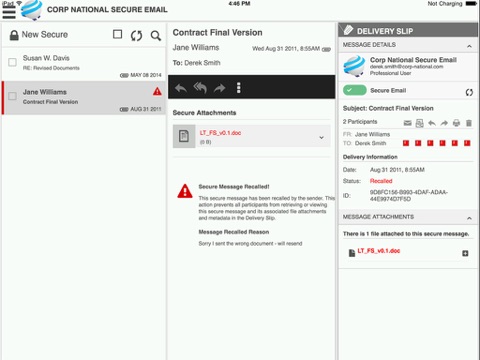Click attachment clip beside Wed Aug 31 2011 timestamp
The width and height of the screenshot is (480, 360).
click(x=326, y=49)
